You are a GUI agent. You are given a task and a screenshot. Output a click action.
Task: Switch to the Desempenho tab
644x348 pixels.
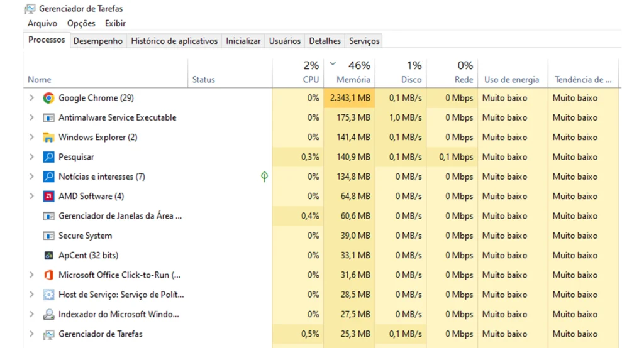[97, 41]
